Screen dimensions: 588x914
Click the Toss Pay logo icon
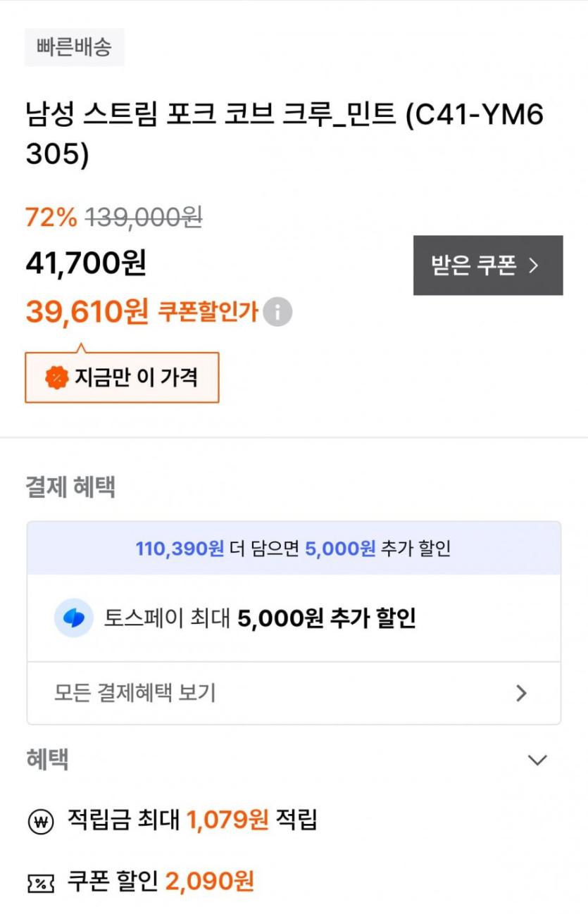74,618
